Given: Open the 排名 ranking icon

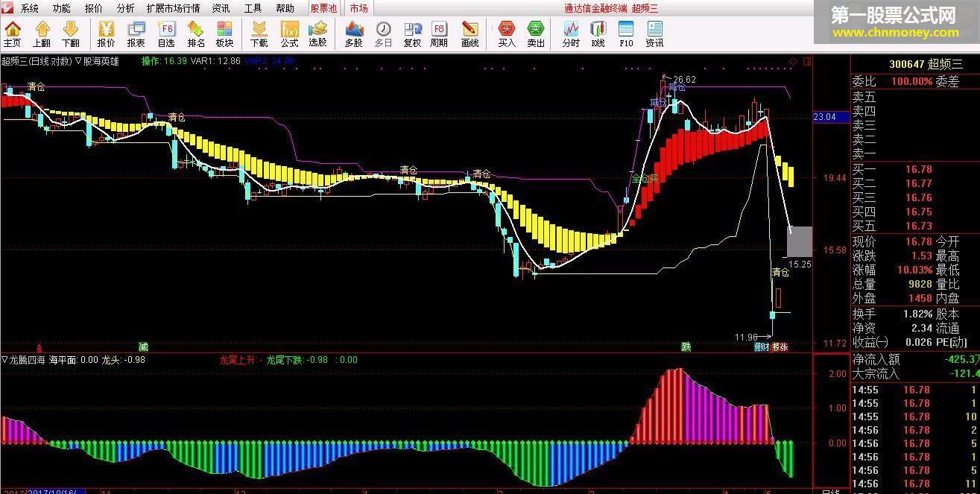Looking at the screenshot, I should [x=196, y=34].
